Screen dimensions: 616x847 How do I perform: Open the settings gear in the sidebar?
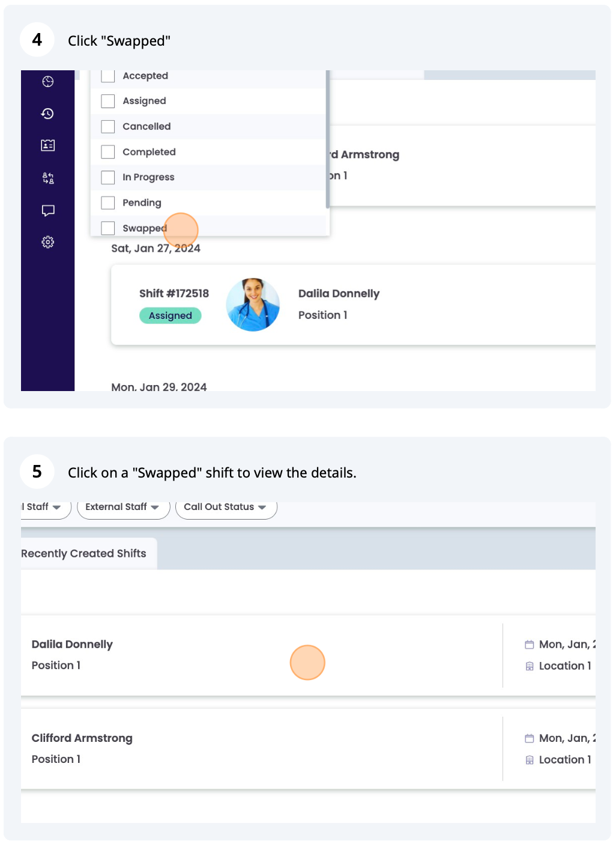click(48, 242)
